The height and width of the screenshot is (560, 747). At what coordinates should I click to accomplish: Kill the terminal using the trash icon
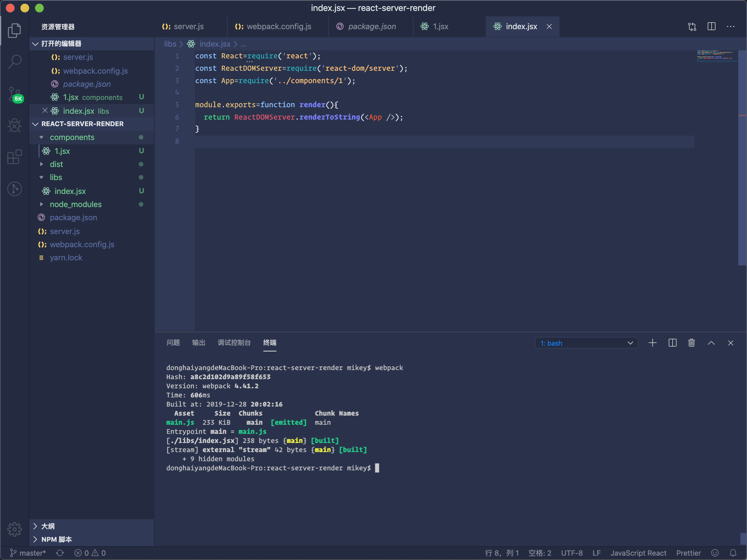(691, 343)
